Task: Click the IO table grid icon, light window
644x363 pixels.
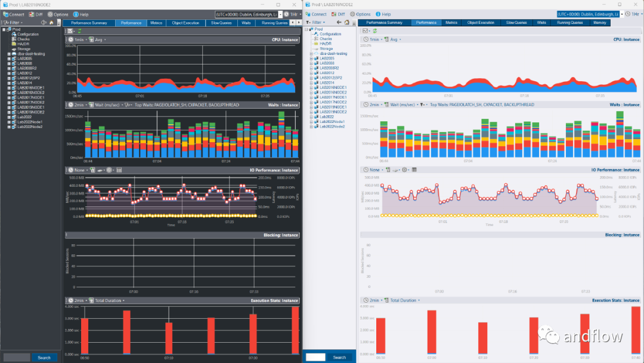Action: tap(414, 170)
